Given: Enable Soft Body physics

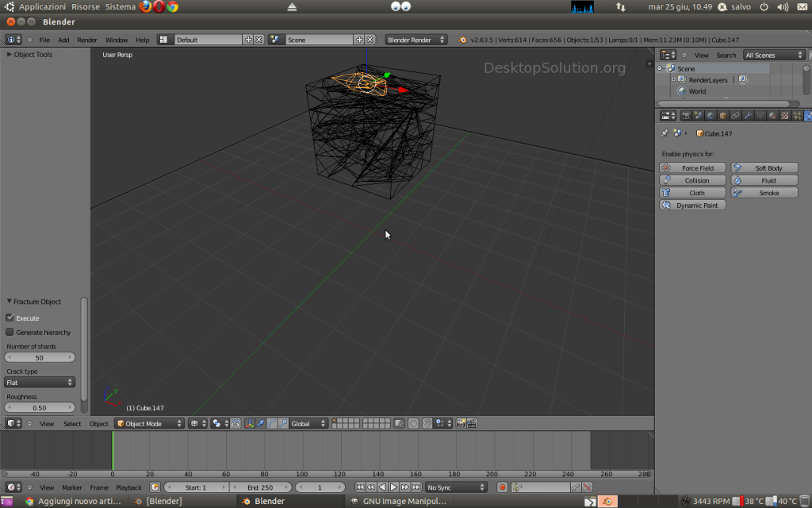Looking at the screenshot, I should pos(764,168).
